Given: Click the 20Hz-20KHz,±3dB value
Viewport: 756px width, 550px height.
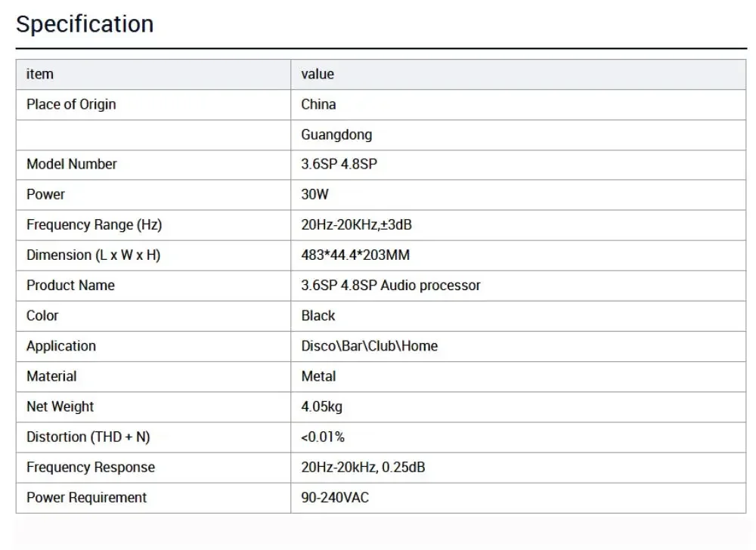Looking at the screenshot, I should (x=356, y=224).
